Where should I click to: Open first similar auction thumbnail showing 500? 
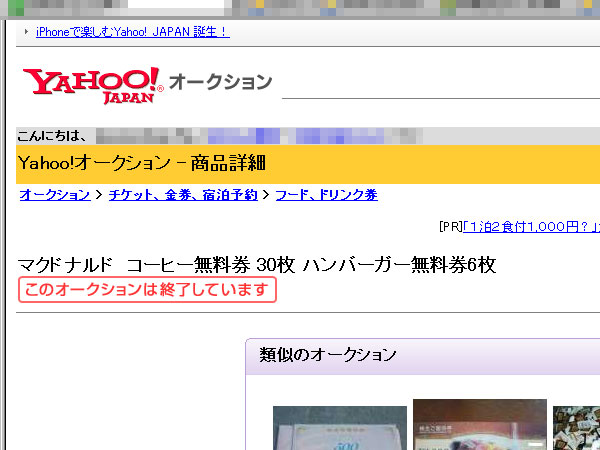(340, 428)
